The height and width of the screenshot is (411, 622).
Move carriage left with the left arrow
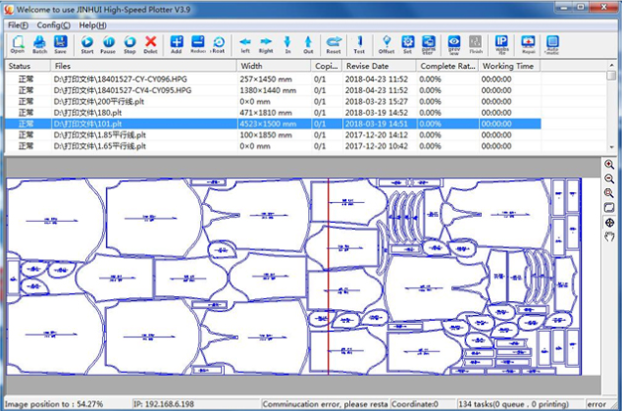pyautogui.click(x=245, y=44)
